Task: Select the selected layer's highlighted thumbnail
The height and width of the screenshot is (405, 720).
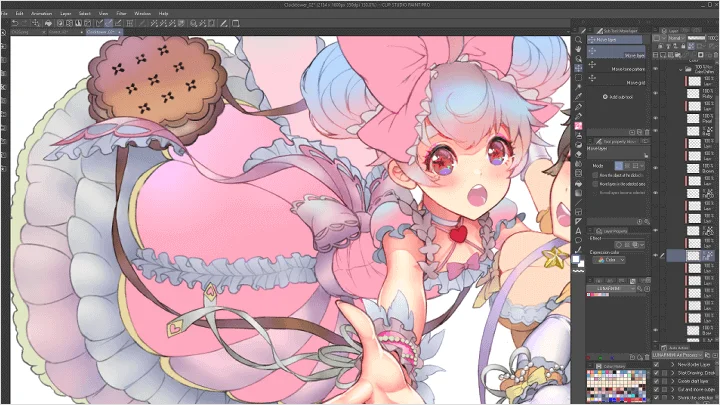Action: pyautogui.click(x=693, y=255)
